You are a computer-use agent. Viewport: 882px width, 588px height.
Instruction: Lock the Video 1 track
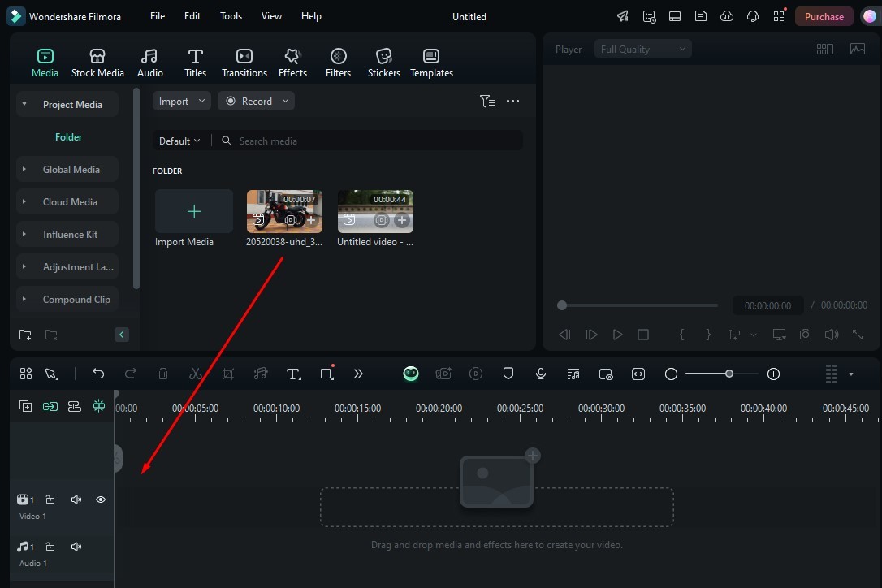[x=50, y=499]
